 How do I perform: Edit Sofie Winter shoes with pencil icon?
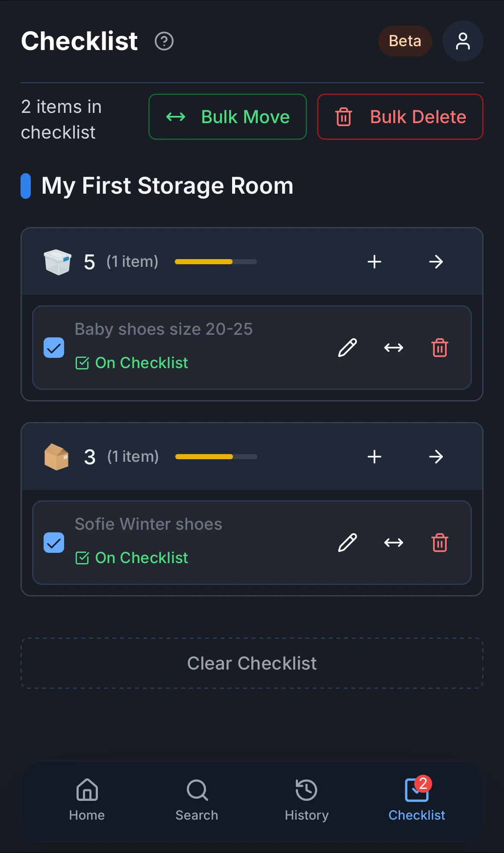pyautogui.click(x=348, y=543)
